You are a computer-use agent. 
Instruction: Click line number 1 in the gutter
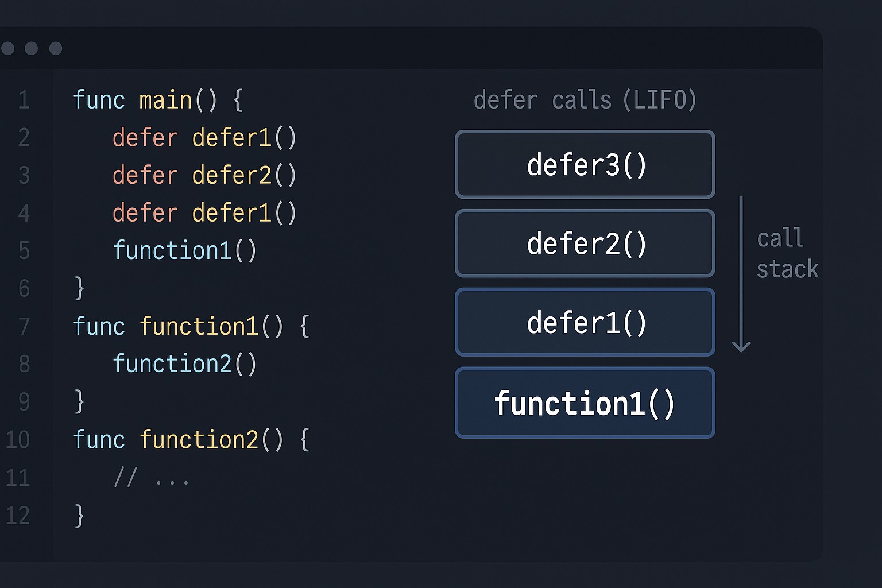24,100
